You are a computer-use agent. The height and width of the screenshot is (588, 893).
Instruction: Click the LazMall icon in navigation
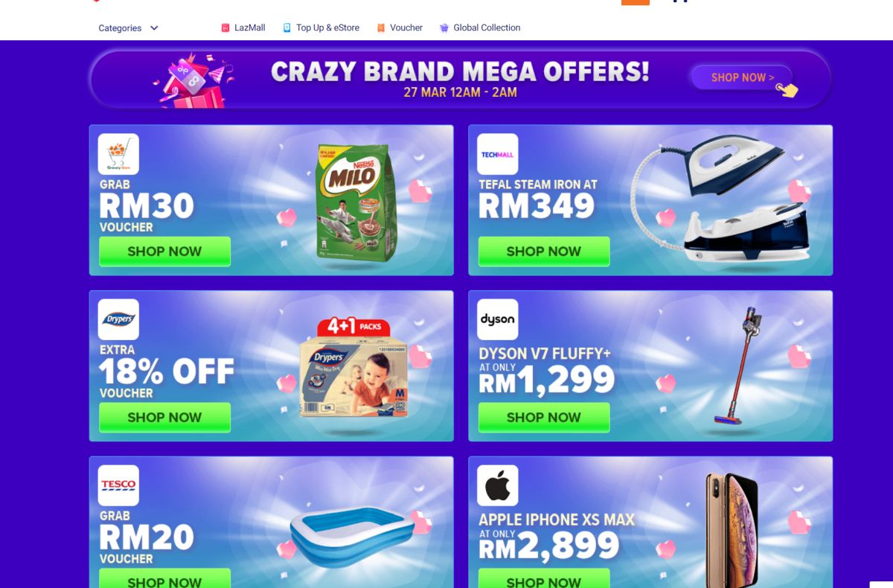tap(225, 28)
